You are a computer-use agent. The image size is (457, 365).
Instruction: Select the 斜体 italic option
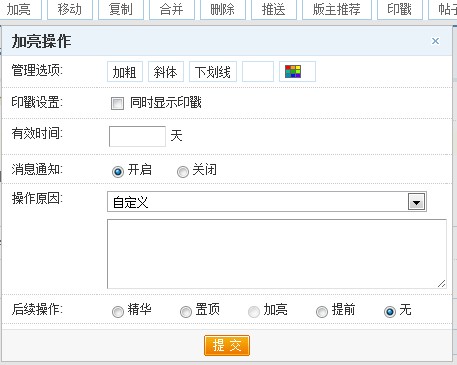[x=166, y=72]
